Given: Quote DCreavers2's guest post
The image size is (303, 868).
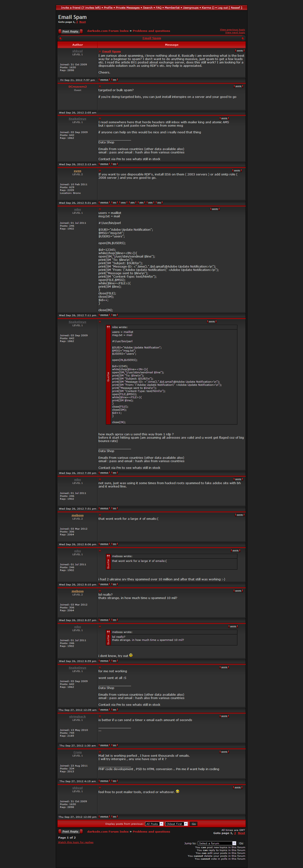Looking at the screenshot, I should 238,86.
